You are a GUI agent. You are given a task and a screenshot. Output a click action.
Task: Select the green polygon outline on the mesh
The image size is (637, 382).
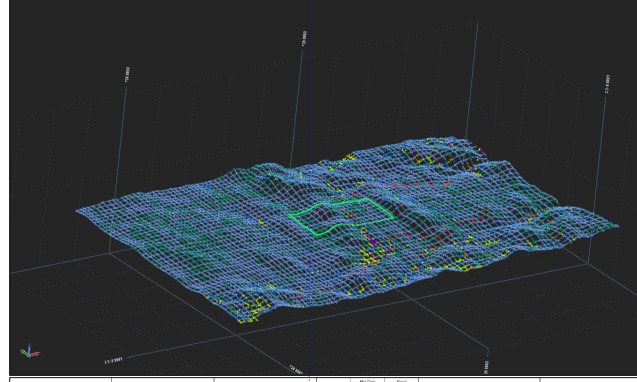341,216
